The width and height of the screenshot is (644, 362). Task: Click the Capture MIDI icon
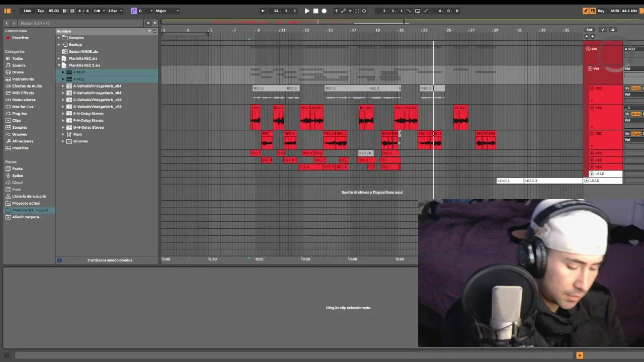(357, 11)
